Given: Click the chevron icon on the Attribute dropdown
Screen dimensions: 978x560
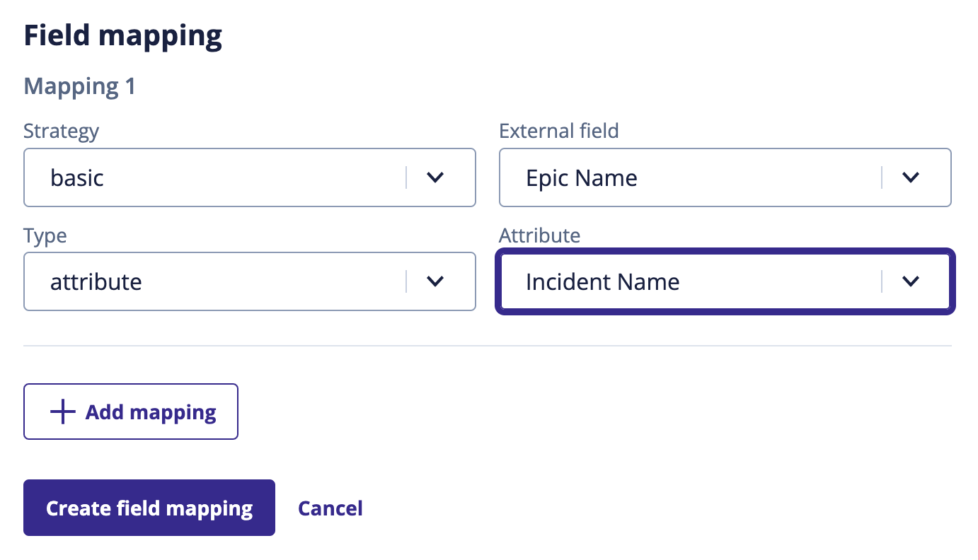Looking at the screenshot, I should [x=911, y=281].
